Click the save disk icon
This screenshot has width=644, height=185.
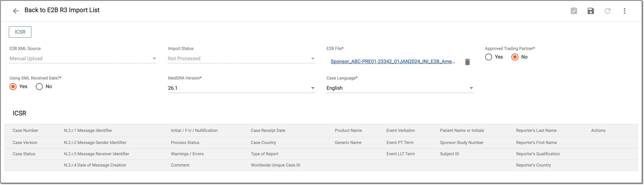pos(591,11)
